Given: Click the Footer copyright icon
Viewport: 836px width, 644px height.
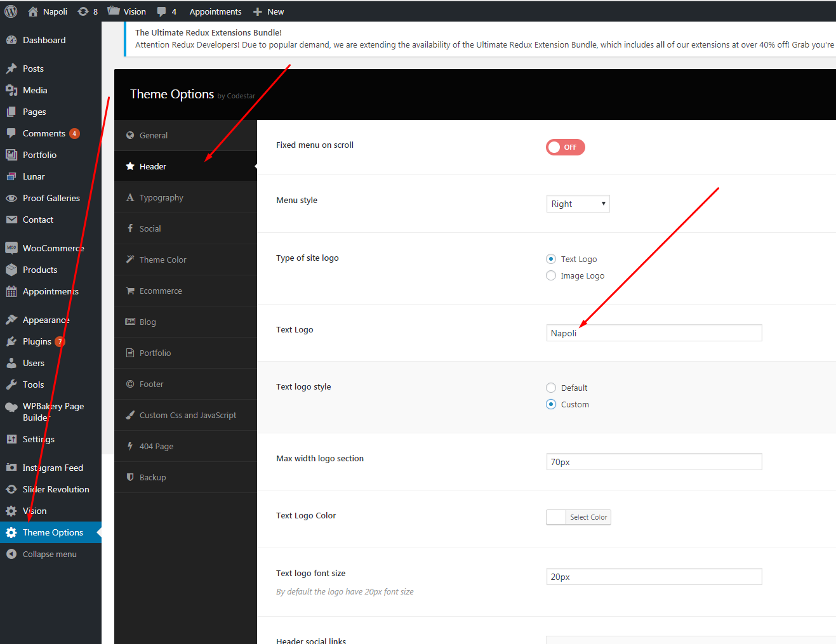Looking at the screenshot, I should (130, 384).
